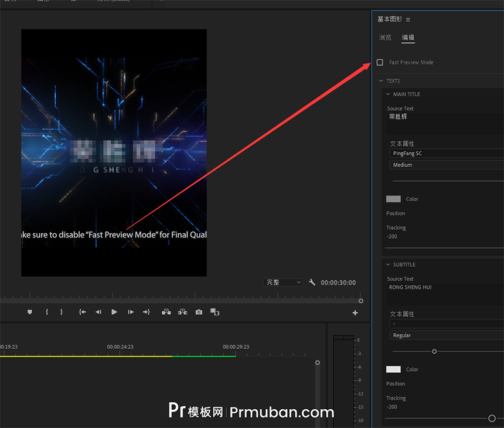
Task: Click the MAIN TITLE Color swatch
Action: pos(393,199)
